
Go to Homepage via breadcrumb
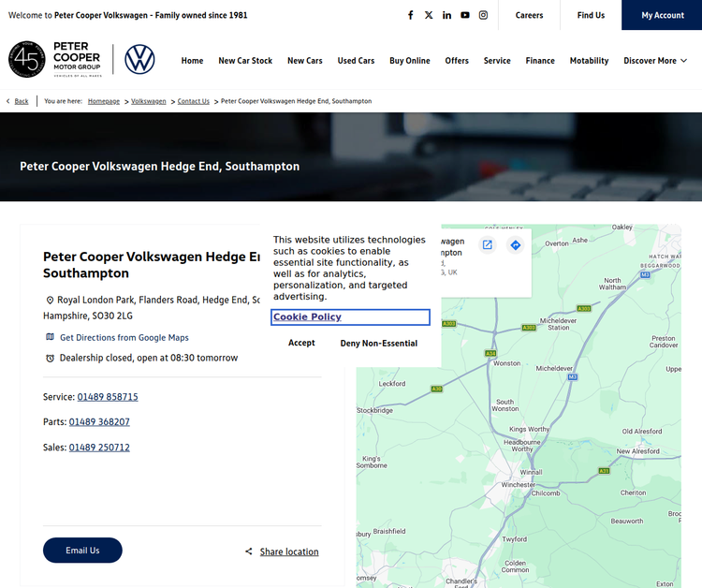104,101
